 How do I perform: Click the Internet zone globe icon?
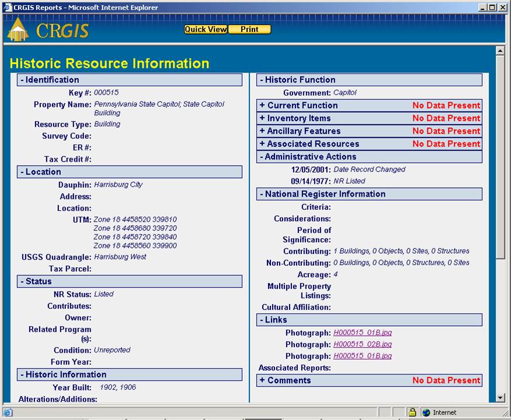click(426, 412)
